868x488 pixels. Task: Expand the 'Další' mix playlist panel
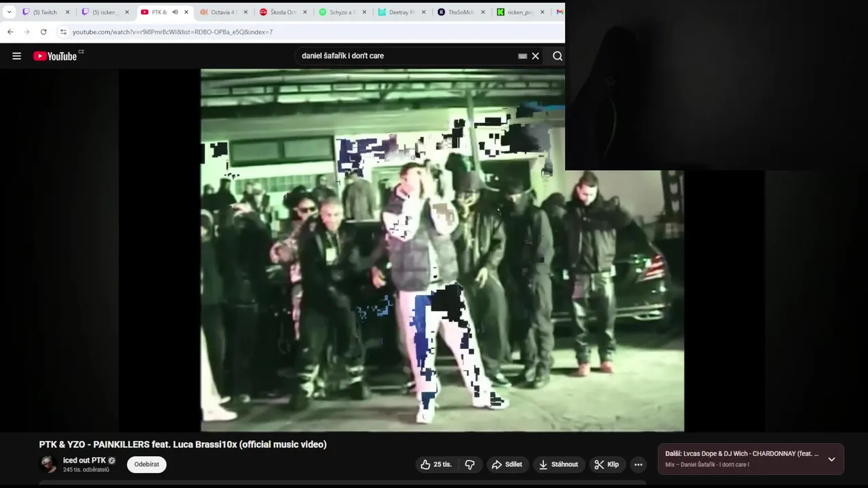coord(831,459)
